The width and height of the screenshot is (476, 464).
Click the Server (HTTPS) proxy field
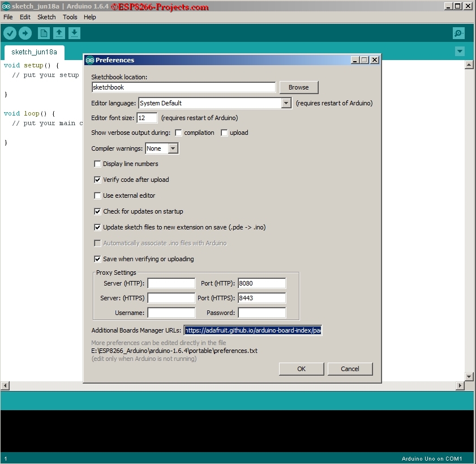171,298
